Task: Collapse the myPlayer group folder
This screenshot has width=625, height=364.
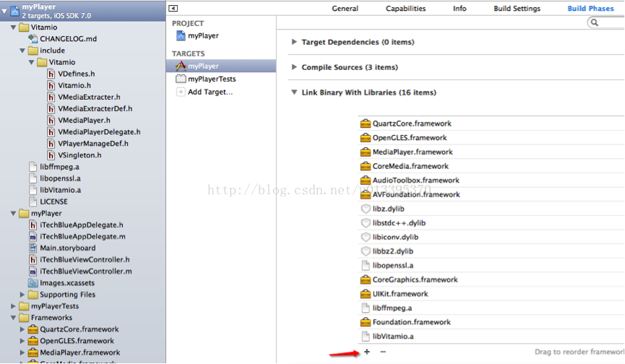Action: point(13,214)
